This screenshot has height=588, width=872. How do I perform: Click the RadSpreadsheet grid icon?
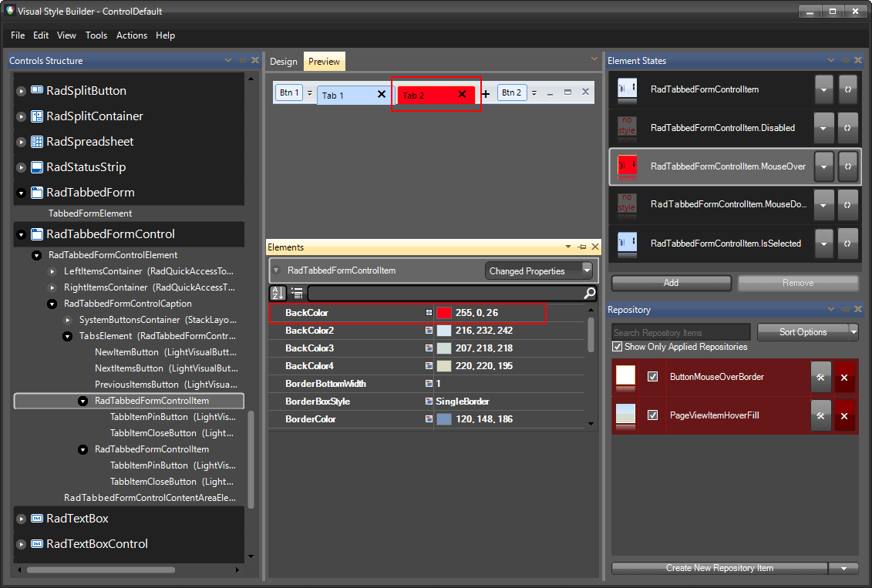tap(37, 141)
